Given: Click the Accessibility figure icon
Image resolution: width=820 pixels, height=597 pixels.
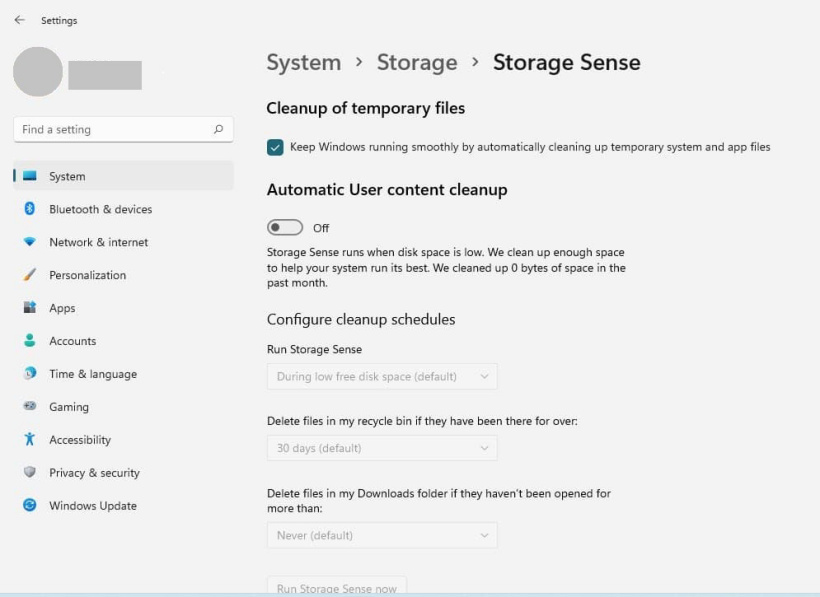Looking at the screenshot, I should (x=30, y=439).
